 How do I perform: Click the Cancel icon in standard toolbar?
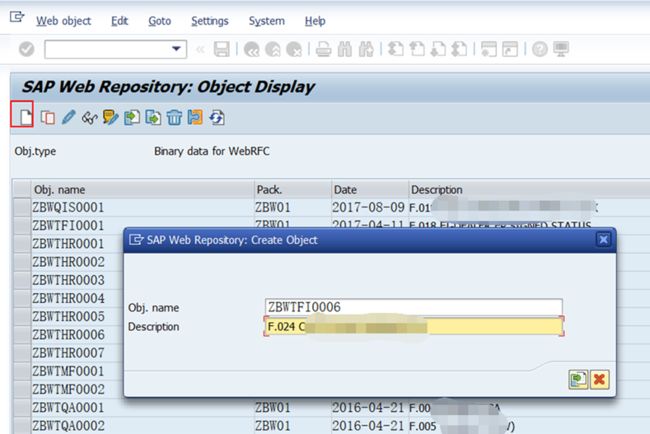coord(294,49)
